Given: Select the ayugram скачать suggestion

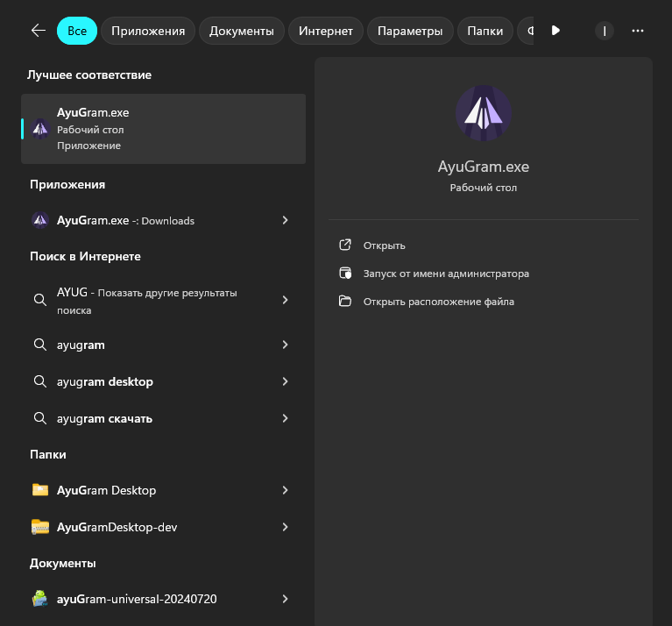Looking at the screenshot, I should coord(163,418).
